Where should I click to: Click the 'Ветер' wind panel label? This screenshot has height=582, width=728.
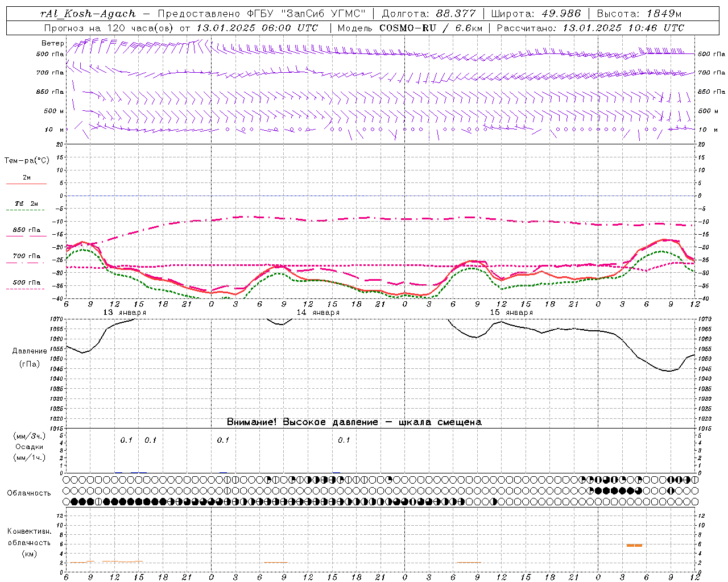click(x=53, y=43)
